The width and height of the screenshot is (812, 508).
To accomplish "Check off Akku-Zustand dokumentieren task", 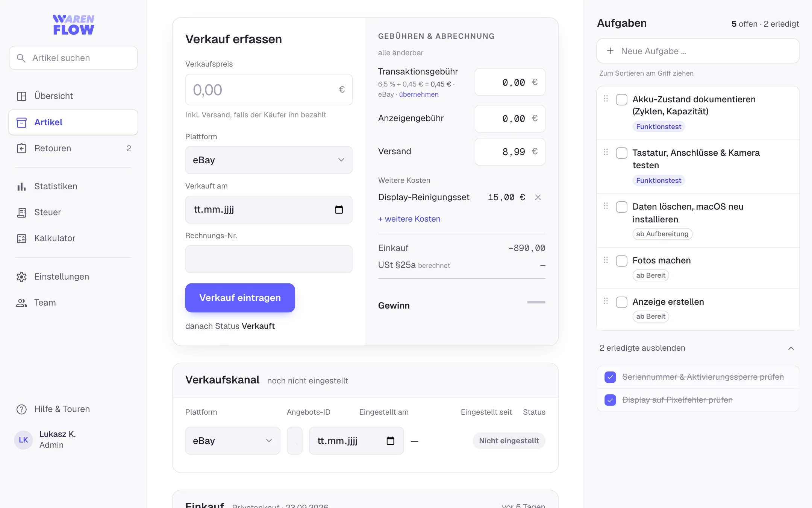I will pos(621,100).
